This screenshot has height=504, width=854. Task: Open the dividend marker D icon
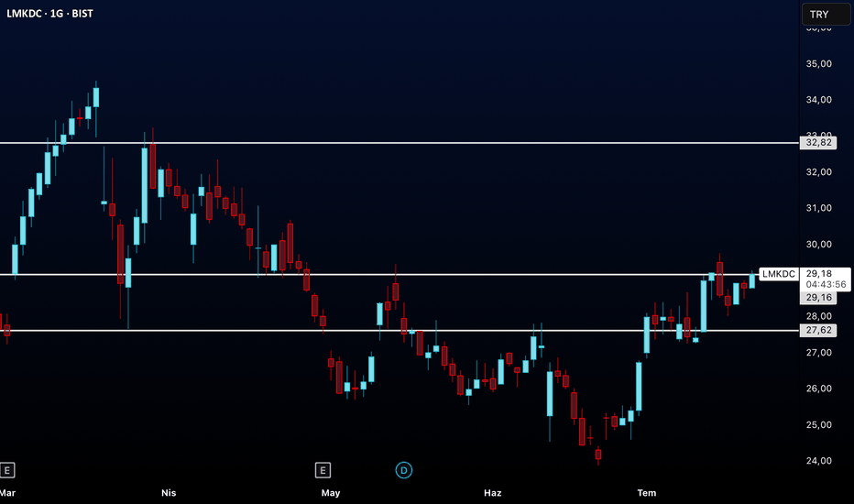click(403, 470)
